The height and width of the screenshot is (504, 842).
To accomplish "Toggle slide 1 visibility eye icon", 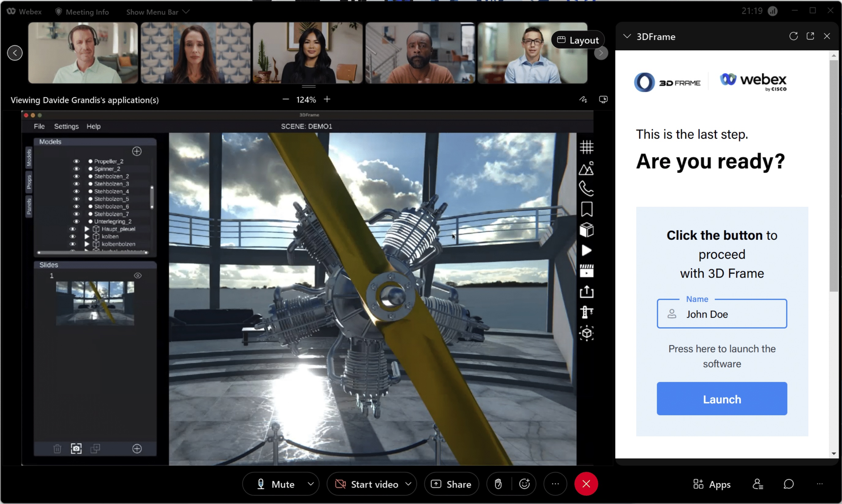I will coord(137,275).
